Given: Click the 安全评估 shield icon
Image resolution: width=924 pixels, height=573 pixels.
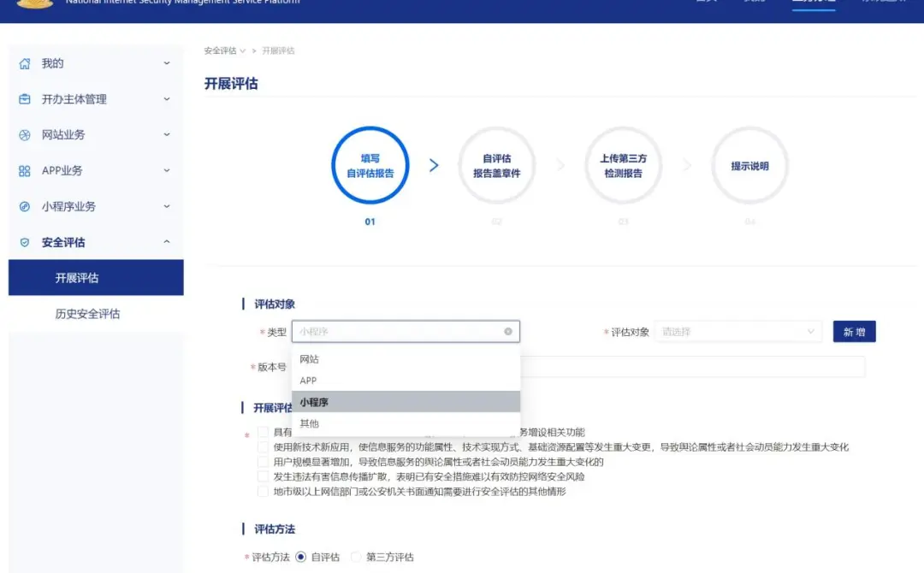Looking at the screenshot, I should tap(24, 243).
